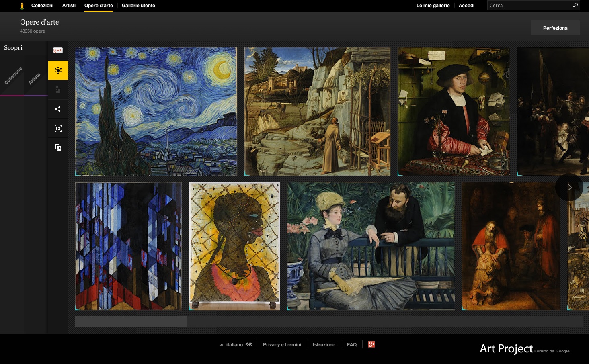
Task: Open the Collezioni menu item
Action: (x=42, y=6)
